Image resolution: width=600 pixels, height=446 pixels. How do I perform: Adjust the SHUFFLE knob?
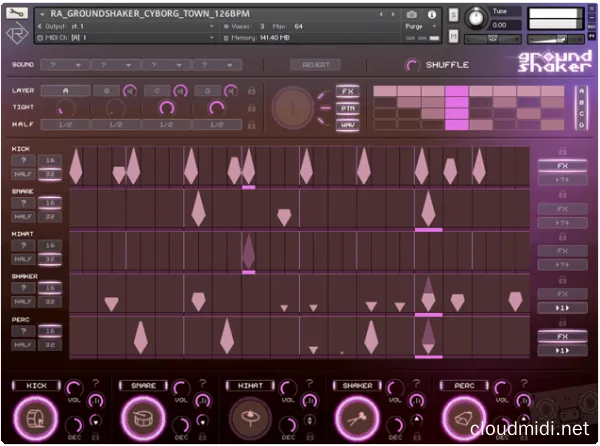pos(412,65)
